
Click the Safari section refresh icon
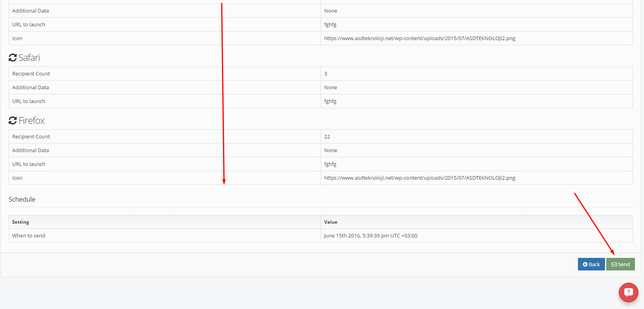pyautogui.click(x=13, y=58)
